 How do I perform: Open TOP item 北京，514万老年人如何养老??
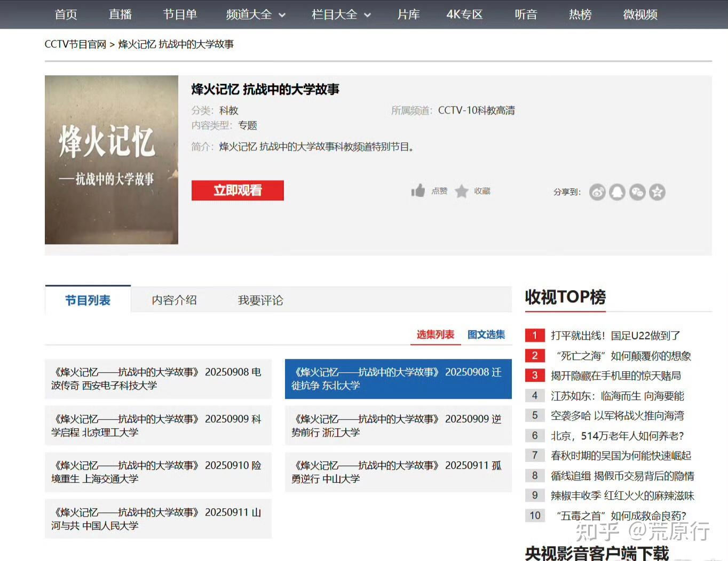point(617,436)
